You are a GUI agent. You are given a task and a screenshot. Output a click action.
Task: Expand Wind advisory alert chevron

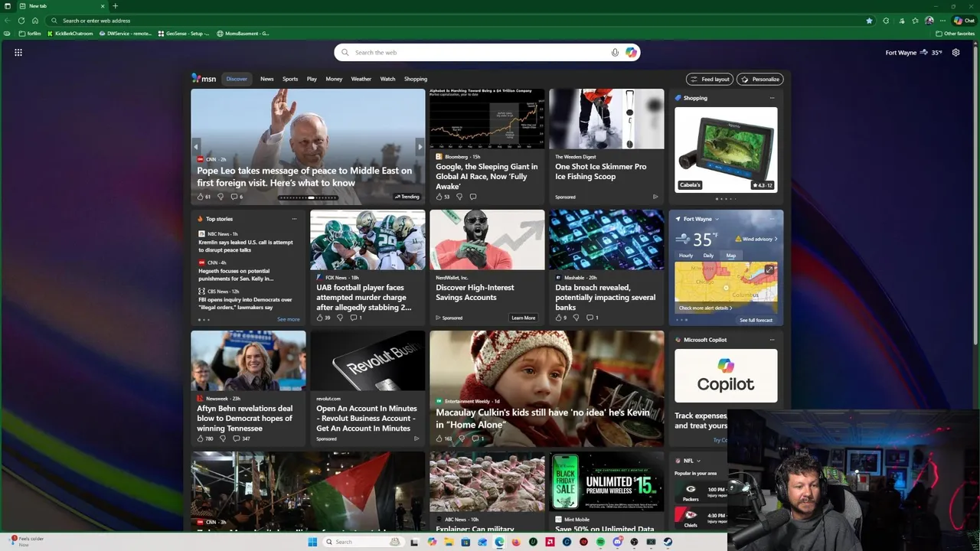pos(776,239)
